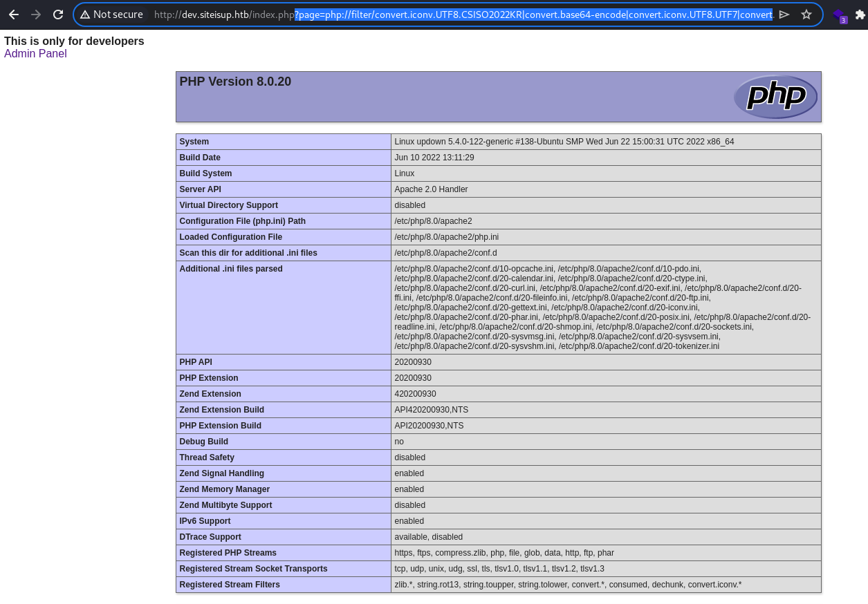Click the 'Jun 10 2022 13:11:29' value
The height and width of the screenshot is (604, 868).
pyautogui.click(x=434, y=158)
